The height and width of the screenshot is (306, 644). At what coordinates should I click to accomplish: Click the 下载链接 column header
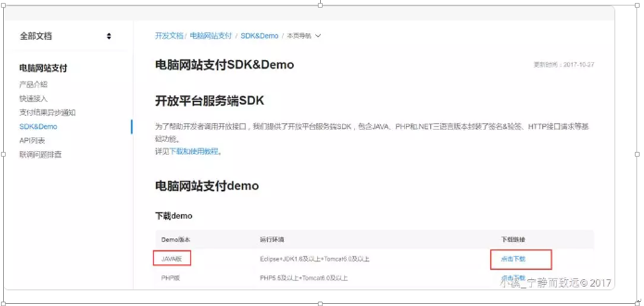pos(513,239)
